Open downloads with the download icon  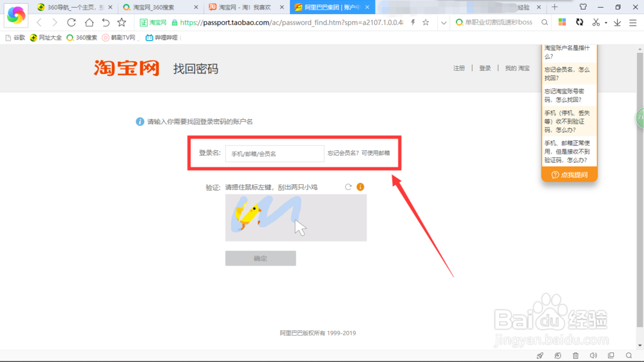point(618,23)
